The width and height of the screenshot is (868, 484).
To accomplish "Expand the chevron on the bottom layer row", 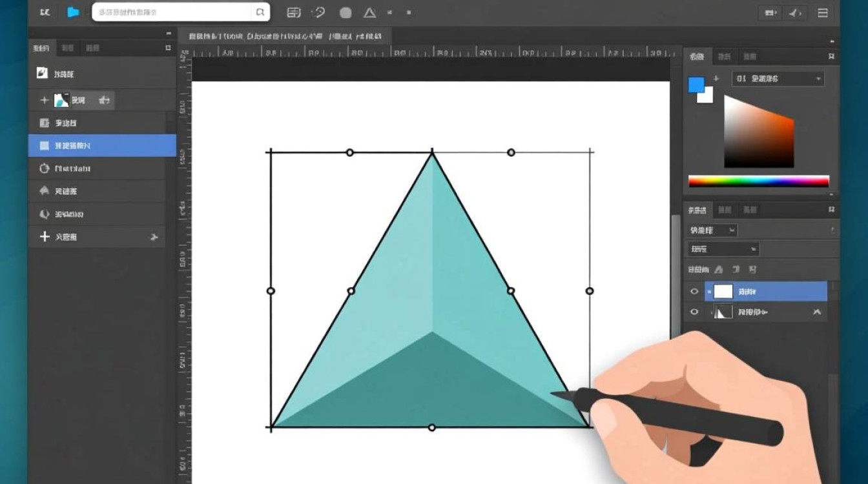I will [817, 312].
